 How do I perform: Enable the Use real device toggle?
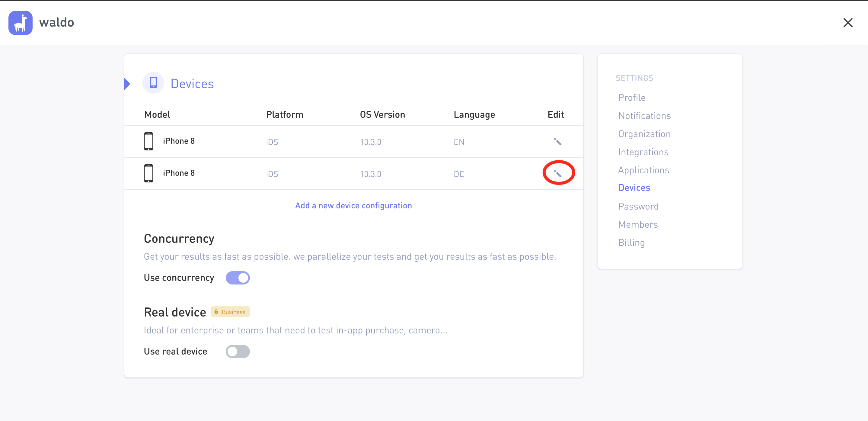coord(238,351)
